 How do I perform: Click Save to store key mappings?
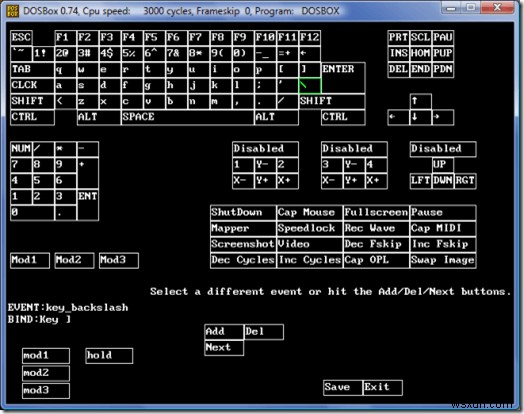[x=343, y=388]
